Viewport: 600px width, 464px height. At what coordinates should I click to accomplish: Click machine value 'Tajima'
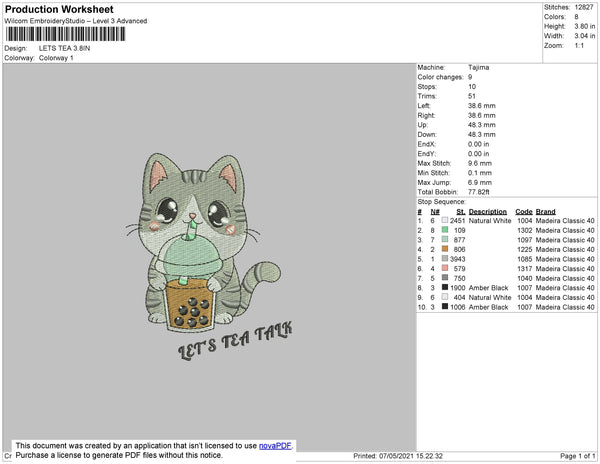coord(478,67)
